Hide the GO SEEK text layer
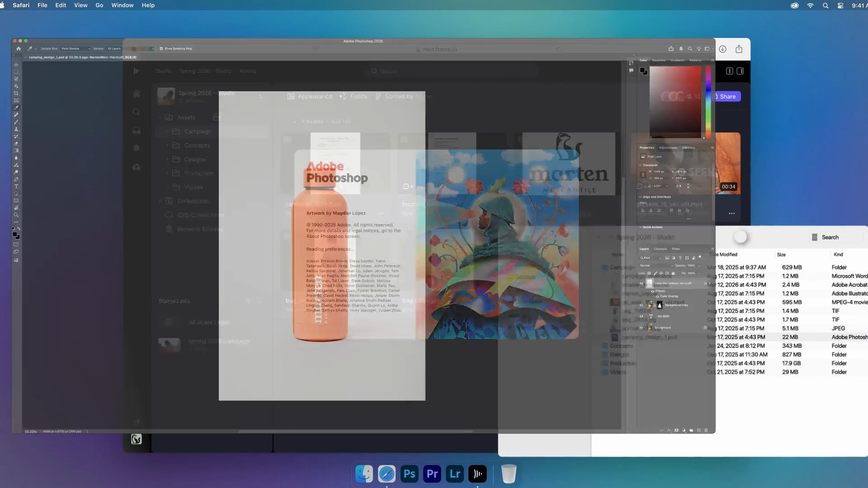 coord(641,316)
